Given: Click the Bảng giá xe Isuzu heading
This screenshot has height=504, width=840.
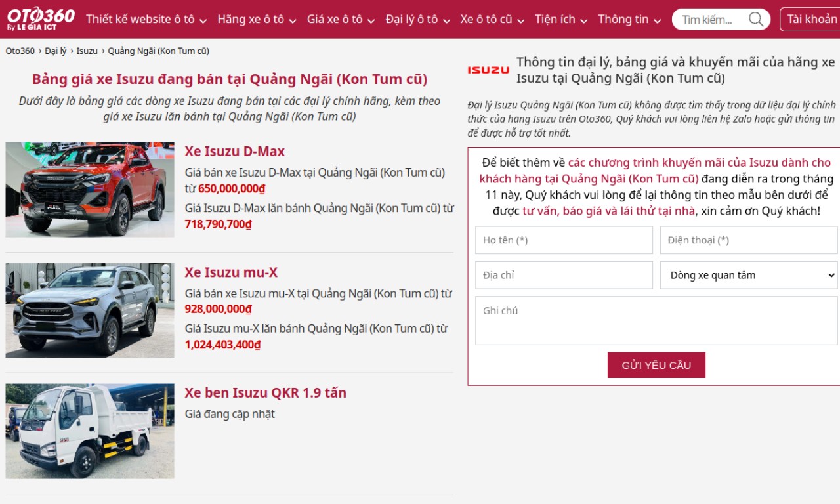Looking at the screenshot, I should [x=230, y=79].
